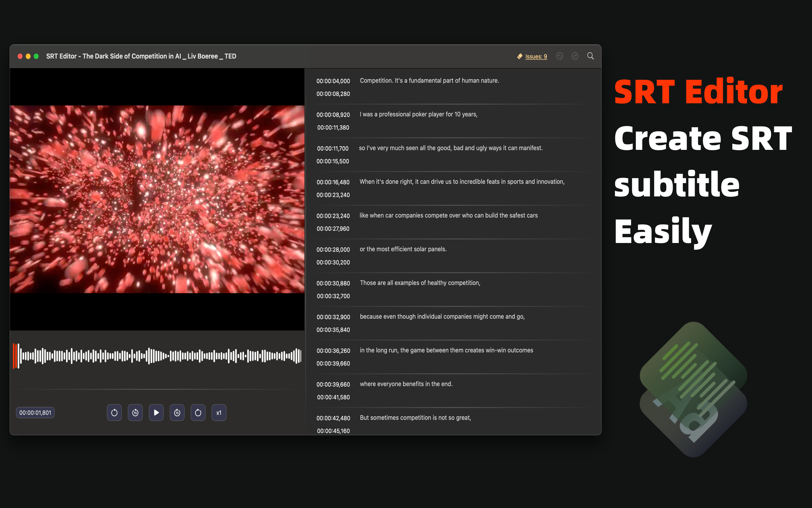Select subtitle "Those are all examples of healthy competition,"
The height and width of the screenshot is (508, 812).
pos(420,283)
